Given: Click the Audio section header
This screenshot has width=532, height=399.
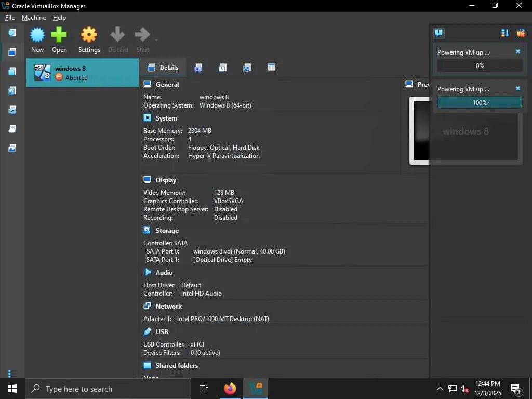Looking at the screenshot, I should coord(164,272).
